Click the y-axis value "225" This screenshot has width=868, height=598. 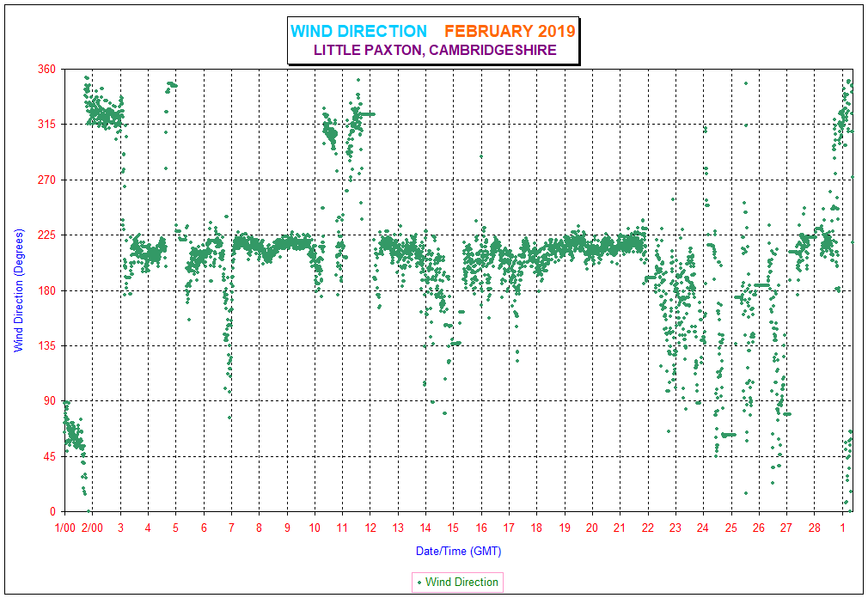click(46, 235)
